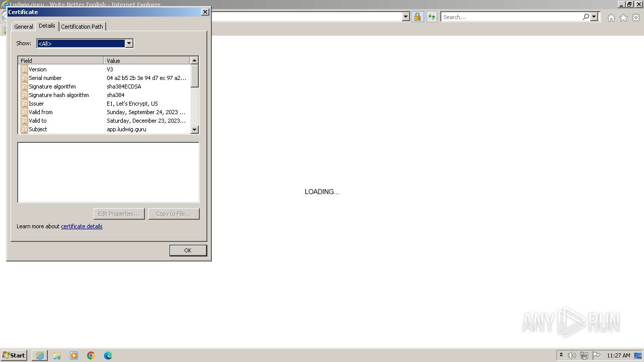Select the Serial number field row
This screenshot has height=362, width=644.
click(104, 78)
